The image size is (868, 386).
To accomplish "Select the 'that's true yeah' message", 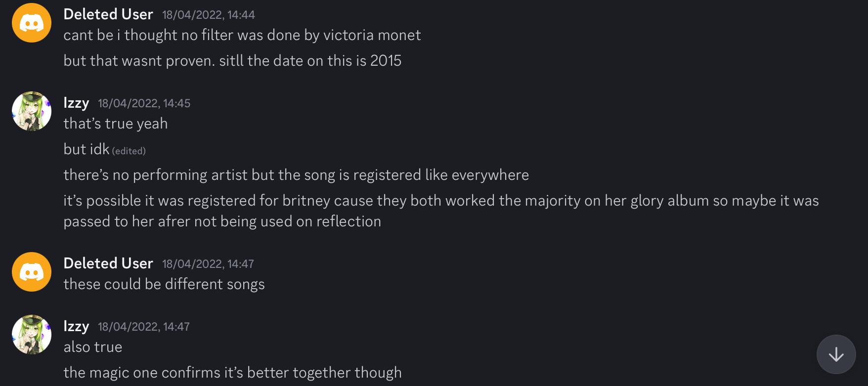I will pyautogui.click(x=116, y=124).
